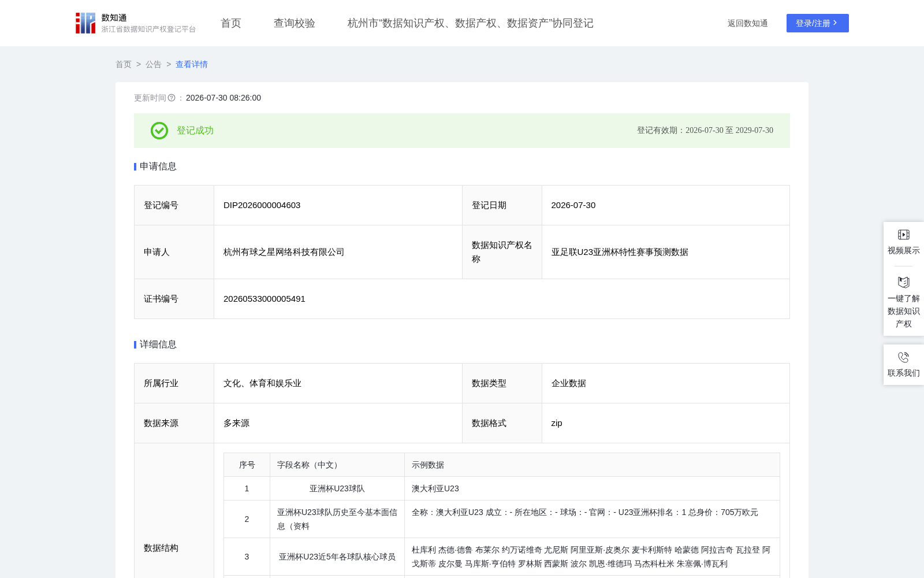This screenshot has height=578, width=924.
Task: Click the 所属行业 label cell
Action: 174,383
